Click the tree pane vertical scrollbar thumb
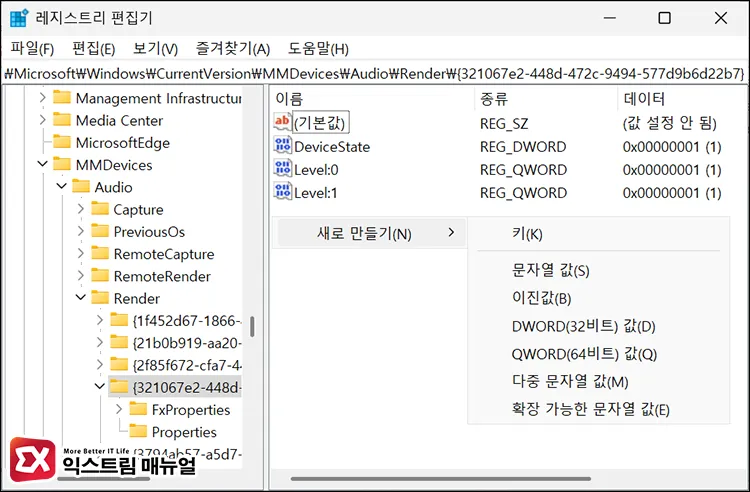 pos(252,327)
